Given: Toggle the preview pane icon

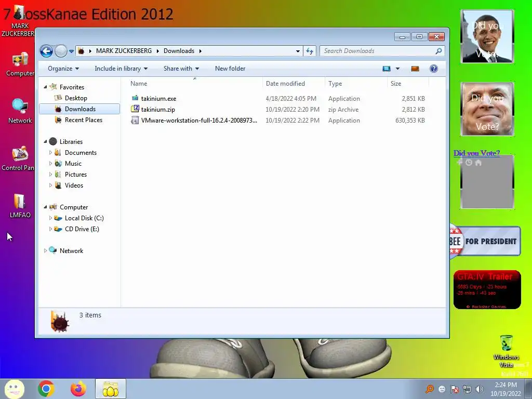Looking at the screenshot, I should [x=415, y=69].
